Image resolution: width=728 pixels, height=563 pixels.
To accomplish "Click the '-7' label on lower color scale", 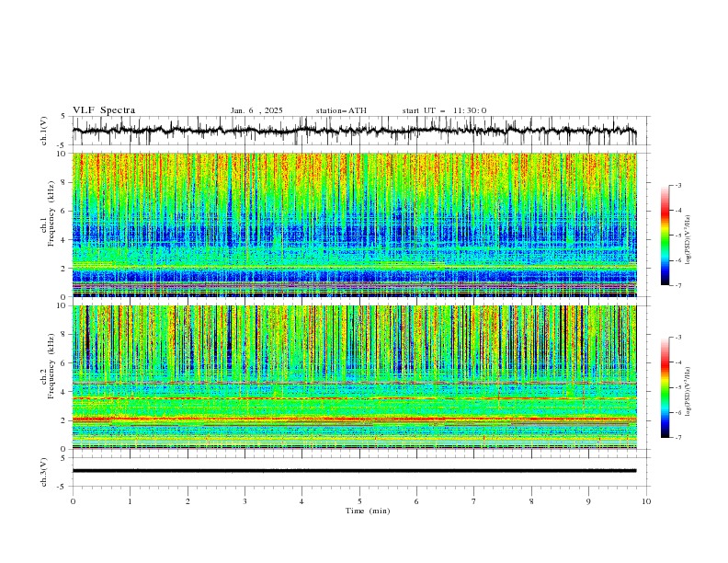I will (677, 438).
